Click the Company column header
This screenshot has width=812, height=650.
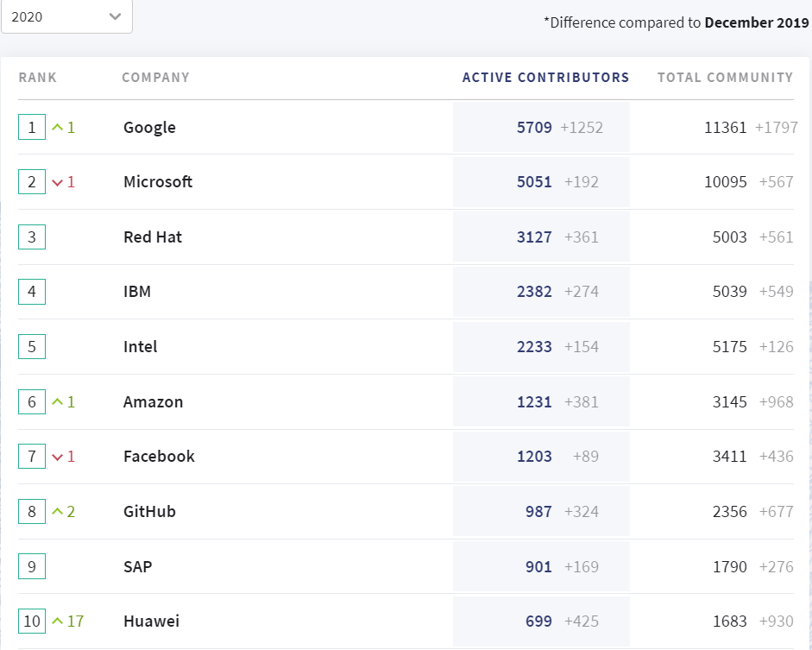point(155,78)
